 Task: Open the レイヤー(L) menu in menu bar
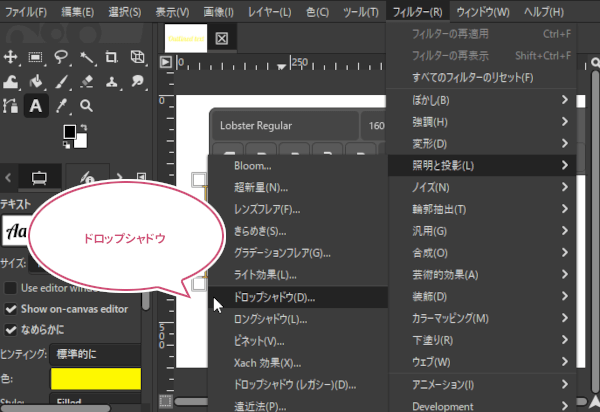(x=297, y=12)
